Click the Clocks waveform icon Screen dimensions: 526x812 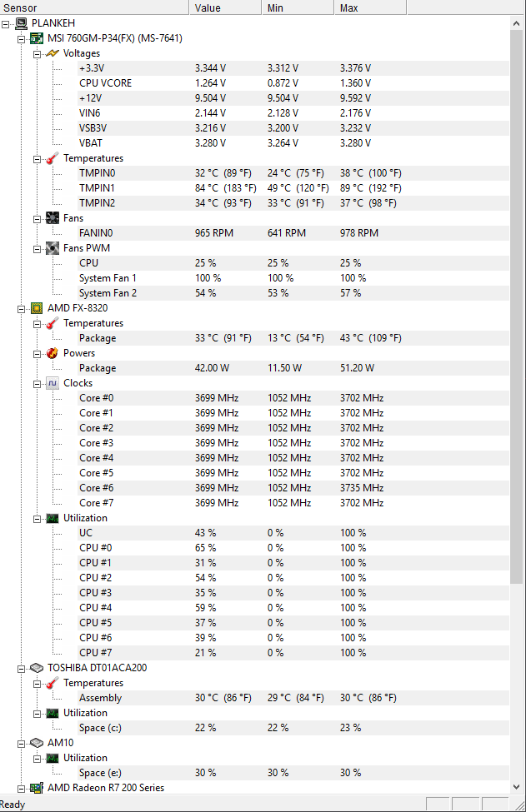tap(53, 383)
